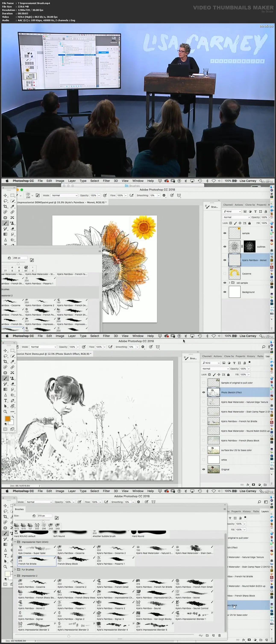The height and width of the screenshot is (644, 276).
Task: Choose the Crop tool in the sunflower frame
Action: click(x=5, y=206)
